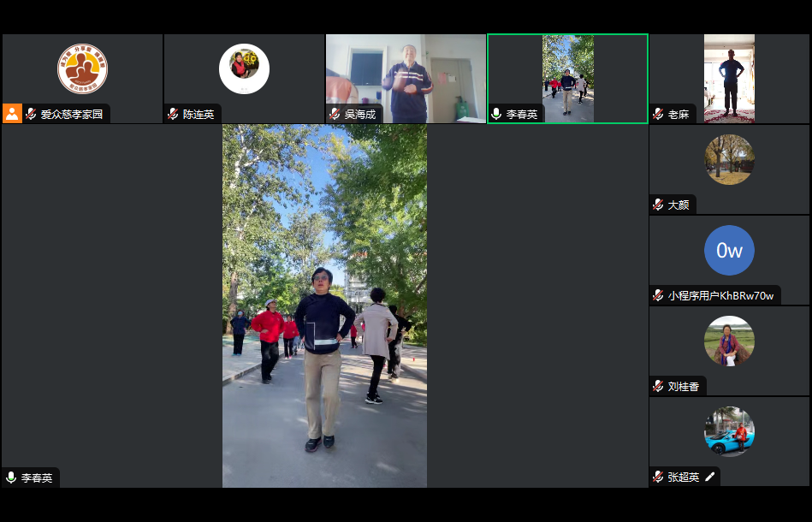
Task: Click the large main speaker video
Action: click(324, 306)
